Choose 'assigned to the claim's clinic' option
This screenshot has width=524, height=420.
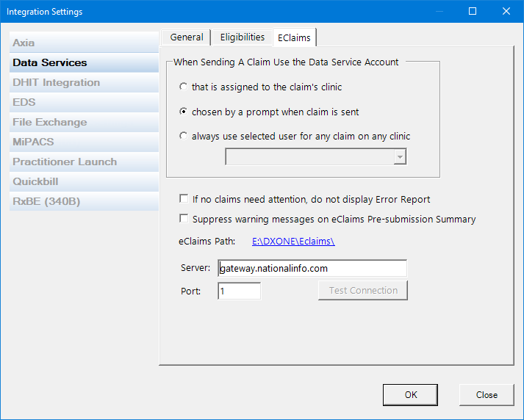click(x=183, y=87)
